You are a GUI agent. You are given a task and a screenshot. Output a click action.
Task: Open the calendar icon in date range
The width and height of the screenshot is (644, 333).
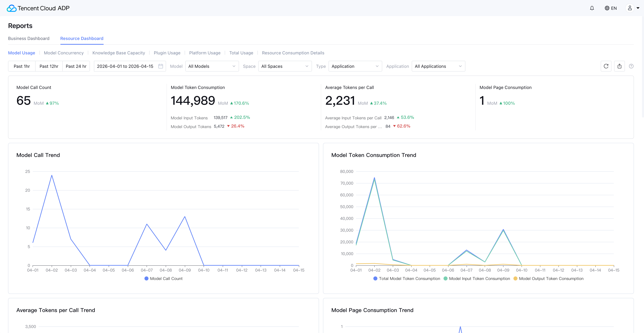coord(160,66)
